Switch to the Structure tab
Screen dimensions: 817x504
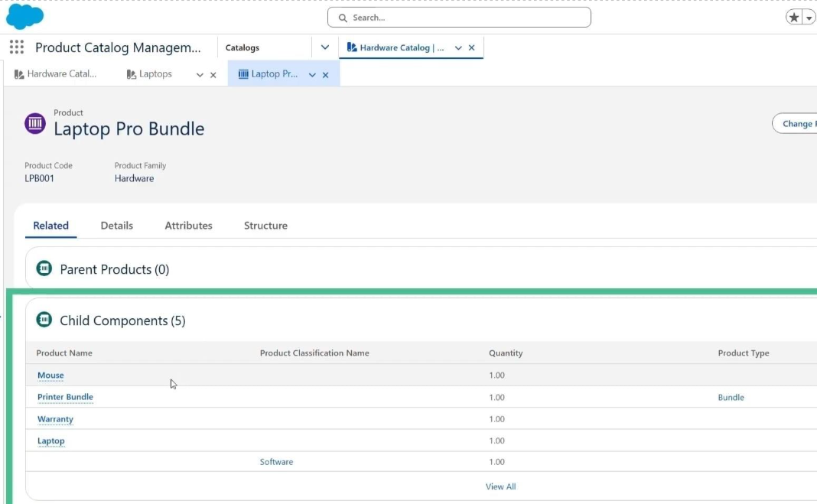pyautogui.click(x=265, y=226)
